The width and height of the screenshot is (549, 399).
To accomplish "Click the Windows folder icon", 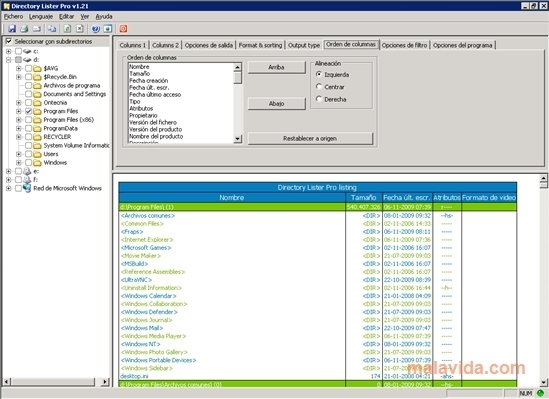I will (x=37, y=163).
